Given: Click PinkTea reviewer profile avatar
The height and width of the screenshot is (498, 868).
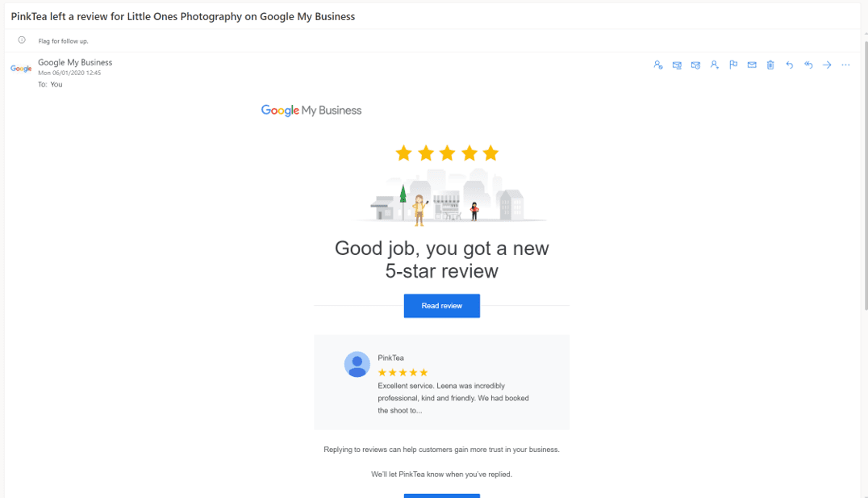Looking at the screenshot, I should (357, 365).
